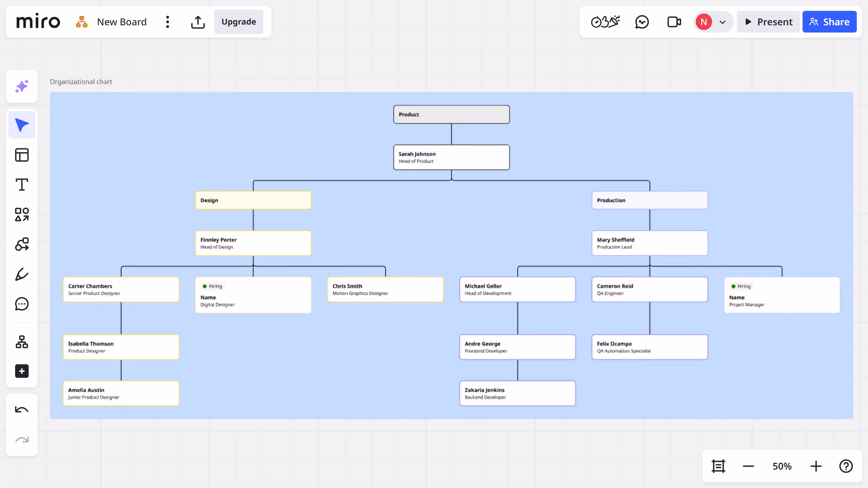Zoom out with the minus button

tap(748, 466)
